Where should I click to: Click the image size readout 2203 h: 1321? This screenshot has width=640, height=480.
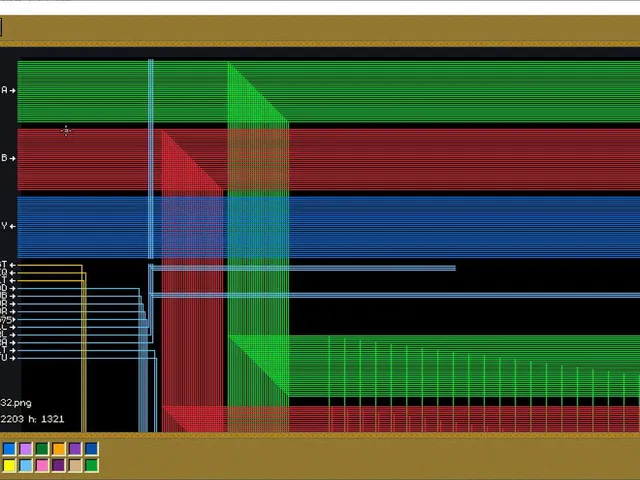click(32, 419)
